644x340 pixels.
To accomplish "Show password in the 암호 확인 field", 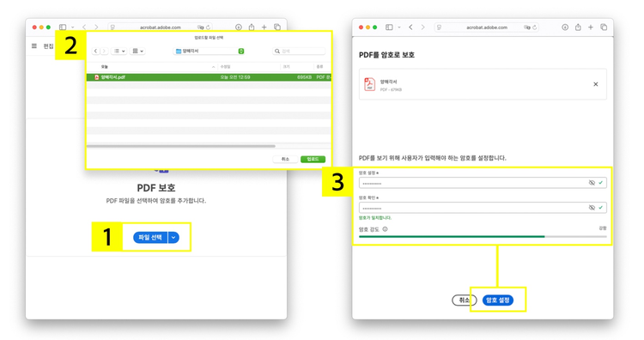I will point(592,208).
